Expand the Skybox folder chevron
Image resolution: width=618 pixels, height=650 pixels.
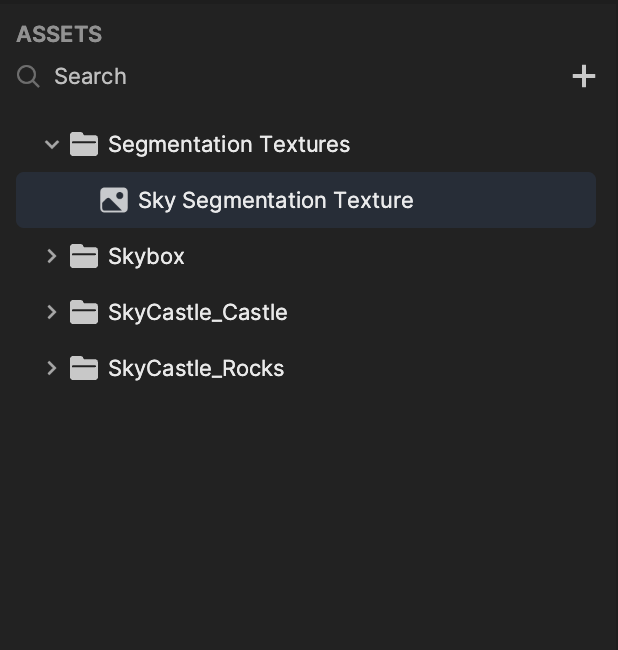coord(52,256)
